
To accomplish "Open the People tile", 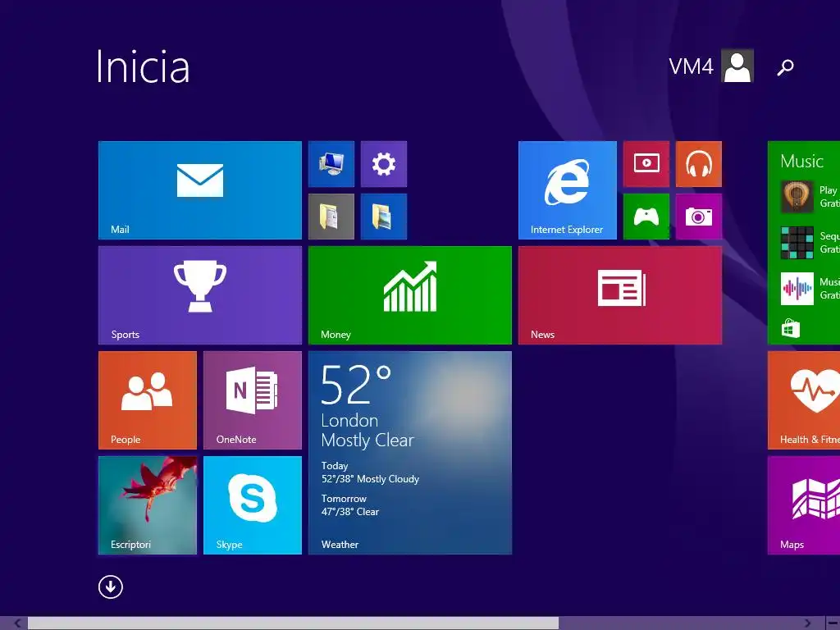I will coord(148,400).
